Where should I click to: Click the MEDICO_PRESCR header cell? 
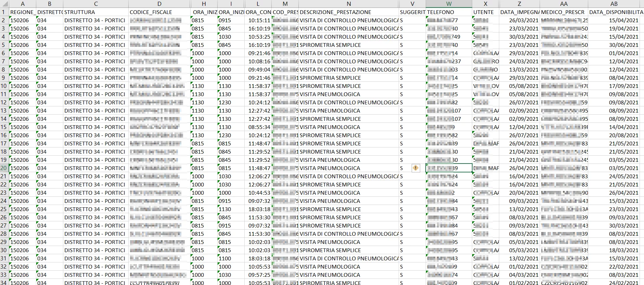[x=564, y=12]
